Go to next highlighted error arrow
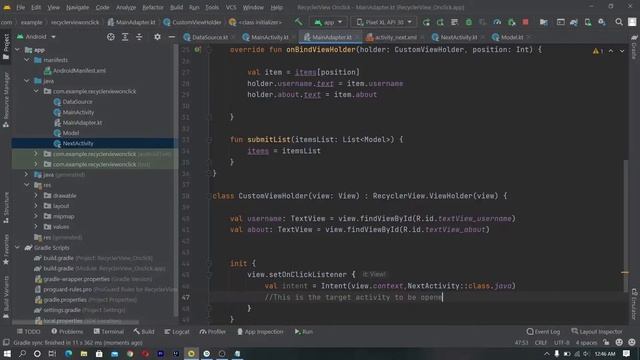 click(622, 51)
